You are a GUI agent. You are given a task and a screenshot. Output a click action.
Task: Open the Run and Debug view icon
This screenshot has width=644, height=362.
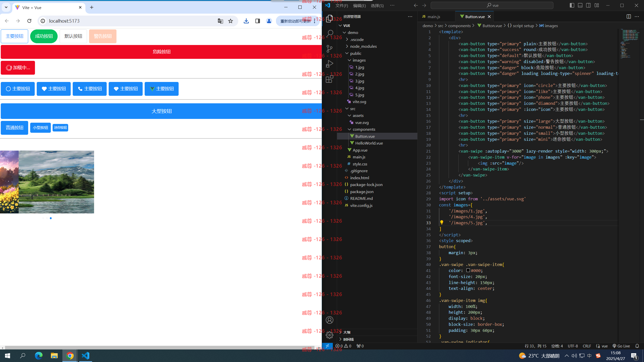point(329,64)
